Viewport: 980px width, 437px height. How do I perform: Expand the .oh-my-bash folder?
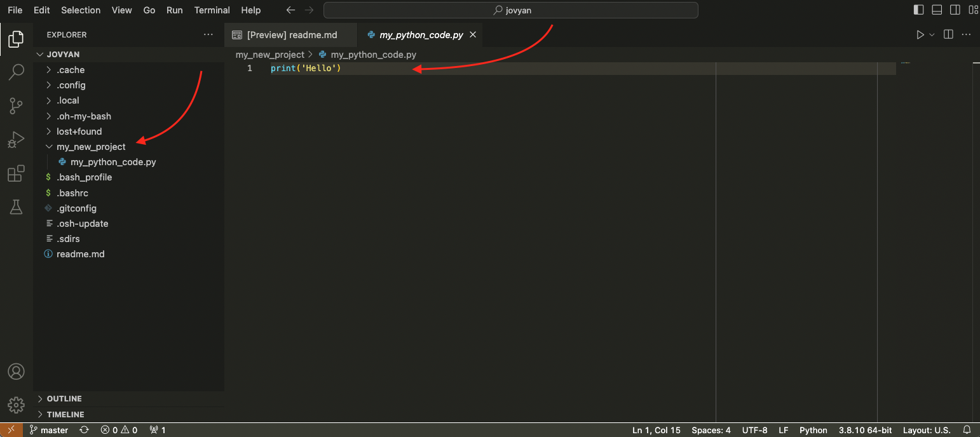[x=129, y=116]
